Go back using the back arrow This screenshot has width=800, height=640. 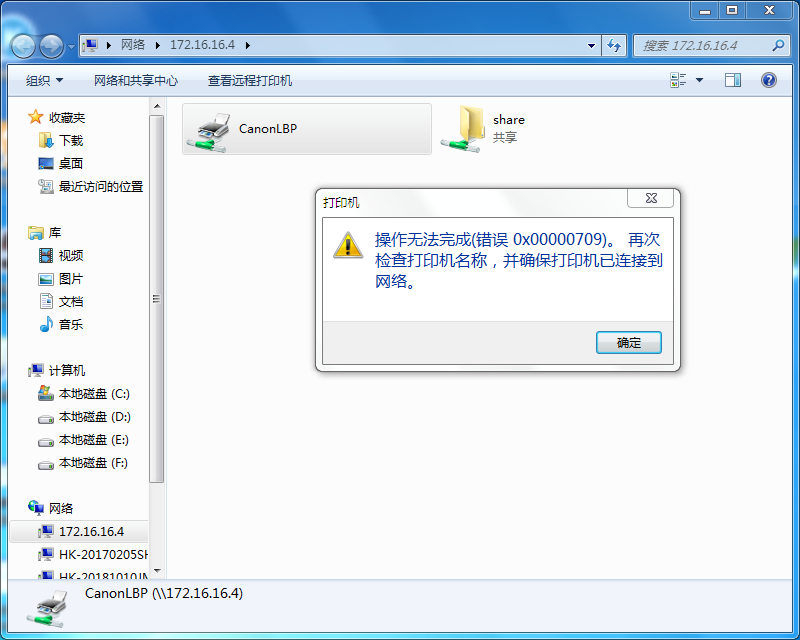click(23, 46)
